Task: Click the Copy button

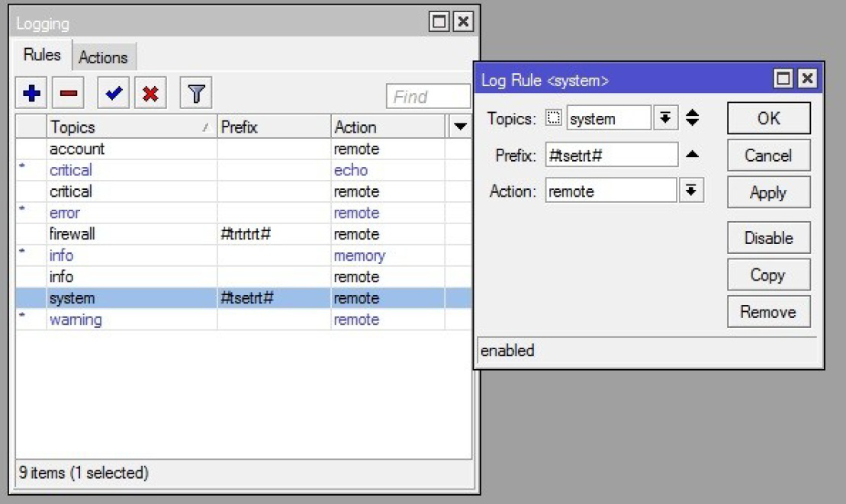Action: (x=767, y=275)
